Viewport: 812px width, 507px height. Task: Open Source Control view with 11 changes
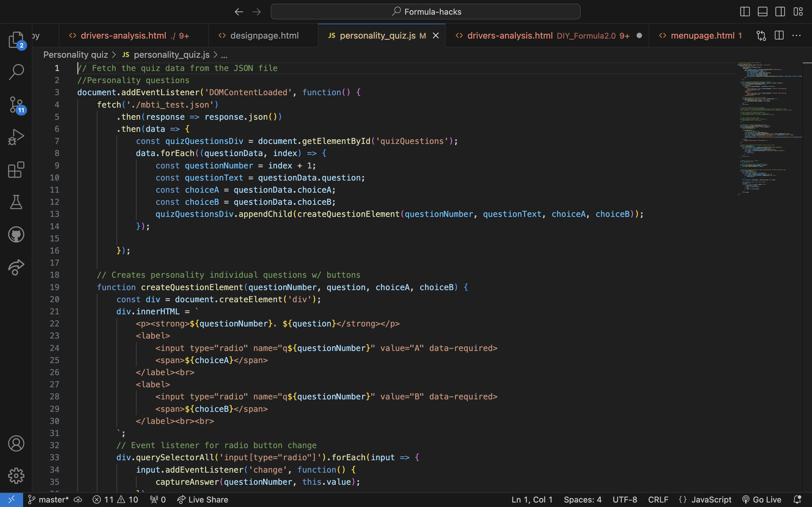pos(16,104)
